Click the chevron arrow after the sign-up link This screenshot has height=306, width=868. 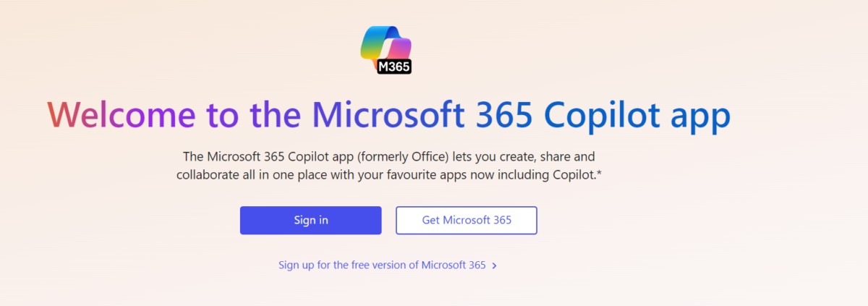pyautogui.click(x=494, y=265)
